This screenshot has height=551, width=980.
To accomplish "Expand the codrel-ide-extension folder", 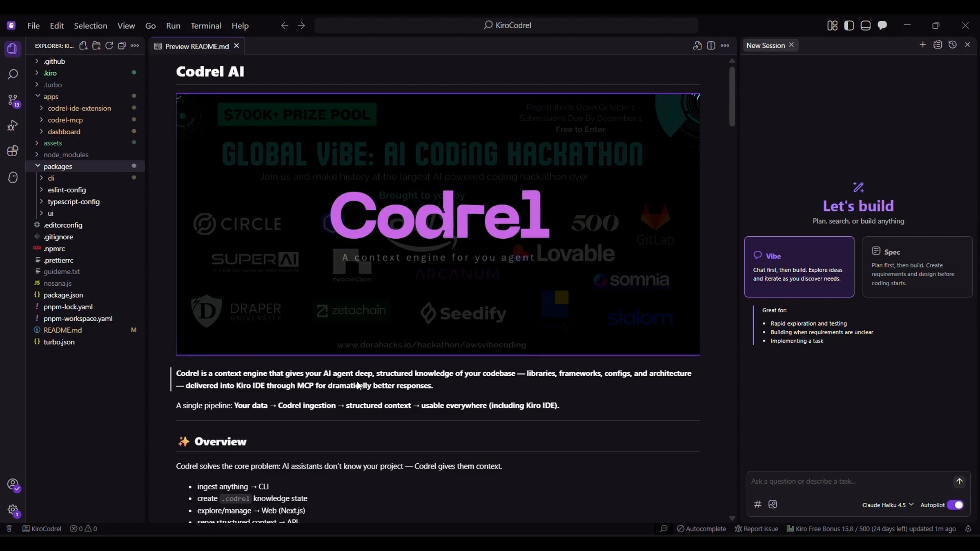I will coord(85,108).
